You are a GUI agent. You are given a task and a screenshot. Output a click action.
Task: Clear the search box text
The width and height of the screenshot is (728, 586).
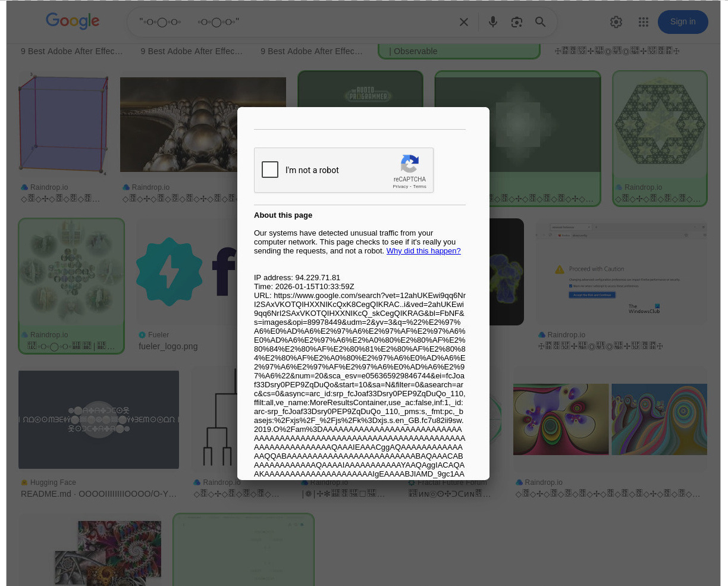(464, 22)
